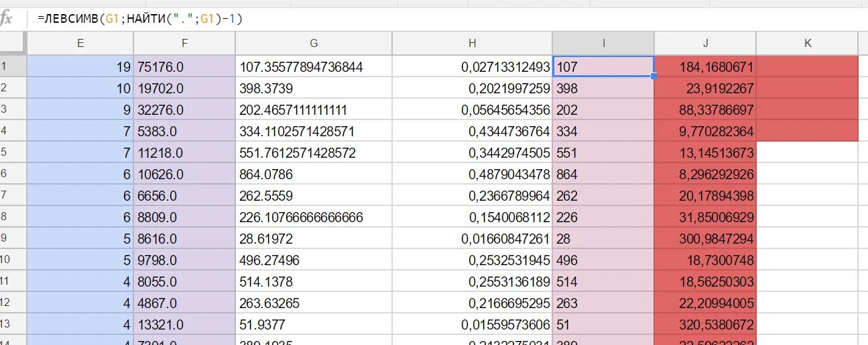Screen dimensions: 868x345
Task: Click cell with value 0,4344736764
Action: pos(473,131)
